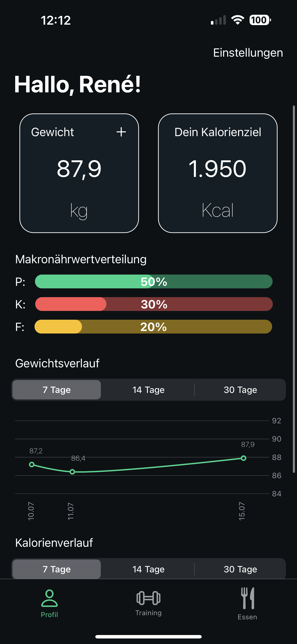Switch Kalorienverlauf to 14 Tage

coord(148,569)
